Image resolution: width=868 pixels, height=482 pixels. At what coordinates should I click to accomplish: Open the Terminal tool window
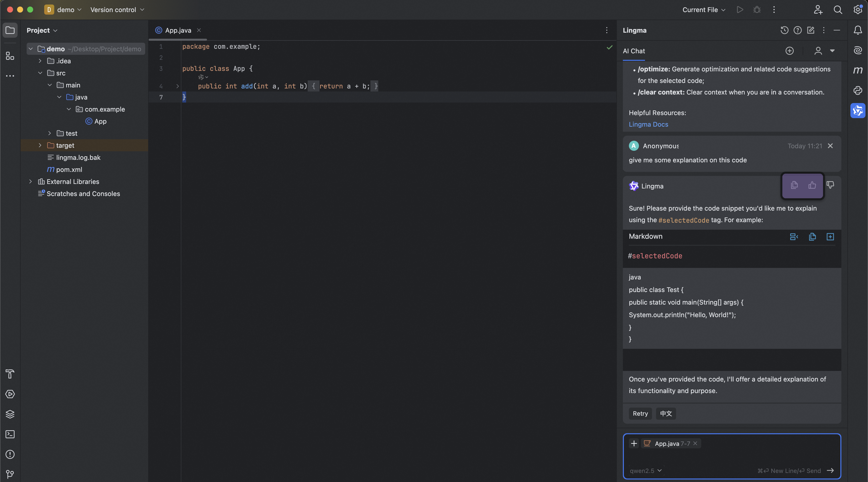[x=10, y=434]
